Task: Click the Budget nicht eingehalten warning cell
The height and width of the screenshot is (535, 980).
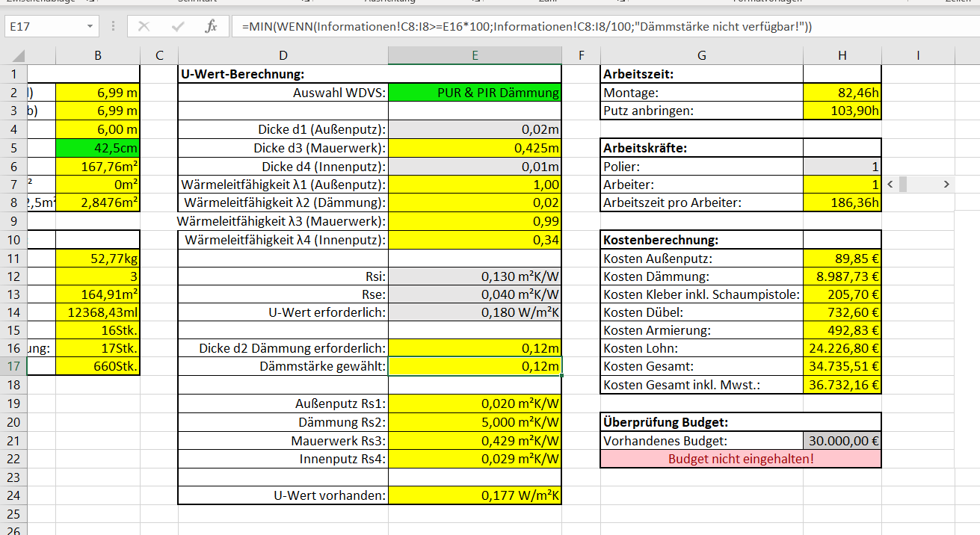Action: 740,458
